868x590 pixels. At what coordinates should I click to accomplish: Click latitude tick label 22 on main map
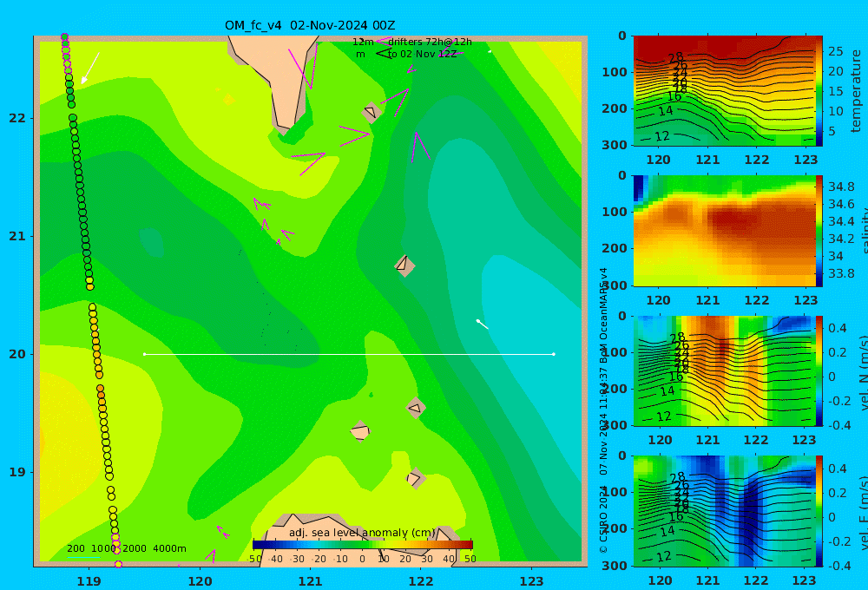17,119
